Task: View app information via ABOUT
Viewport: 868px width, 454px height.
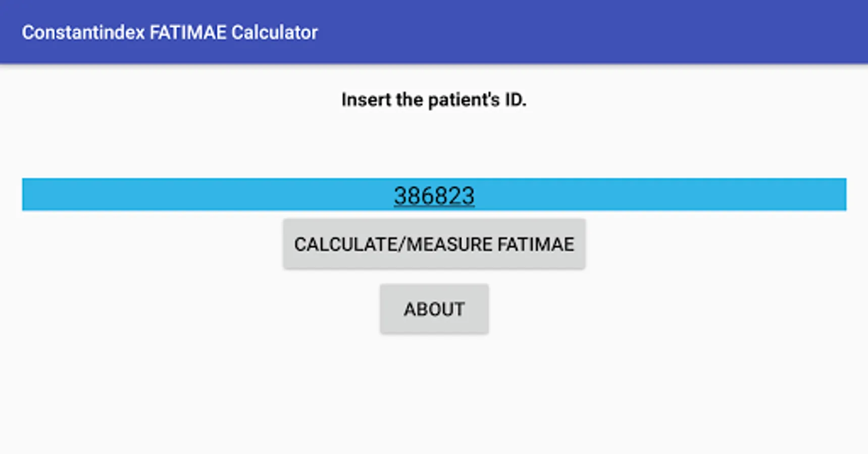Action: 434,309
